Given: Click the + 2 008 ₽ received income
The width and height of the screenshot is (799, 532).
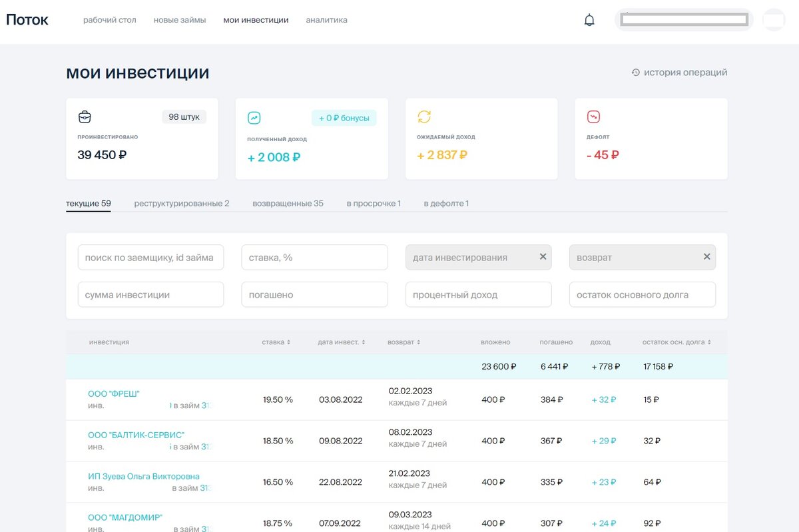Looking at the screenshot, I should pos(274,158).
